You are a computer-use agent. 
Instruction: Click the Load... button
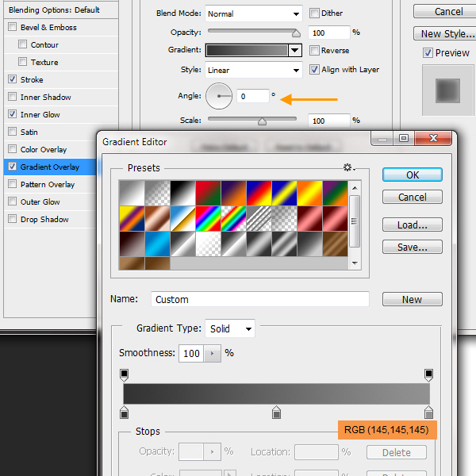412,225
